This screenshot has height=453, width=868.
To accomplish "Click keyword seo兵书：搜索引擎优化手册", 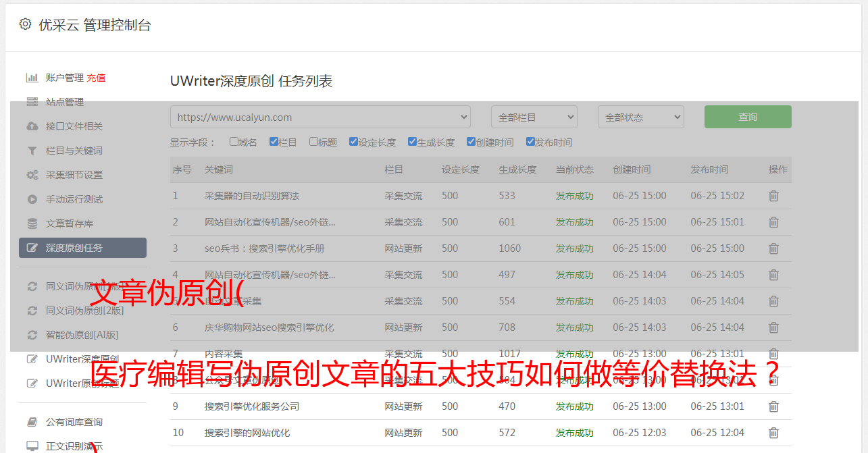I will click(x=265, y=248).
